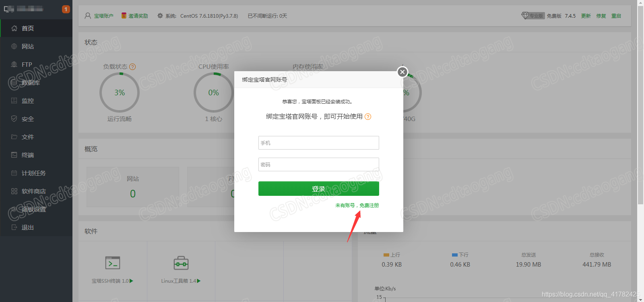
Task: Click the green 登录 button
Action: point(319,189)
